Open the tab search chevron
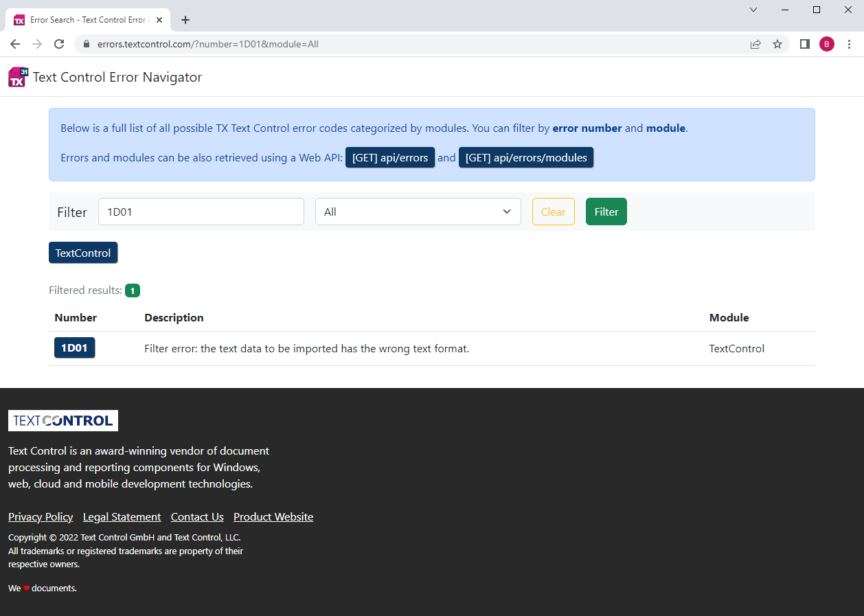Screen dimensions: 864x616 [x=753, y=10]
